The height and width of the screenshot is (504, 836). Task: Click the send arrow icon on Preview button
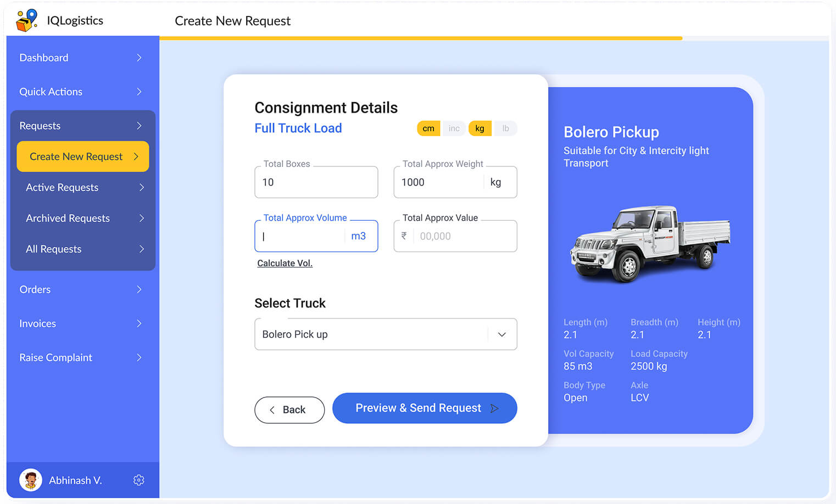pyautogui.click(x=494, y=408)
